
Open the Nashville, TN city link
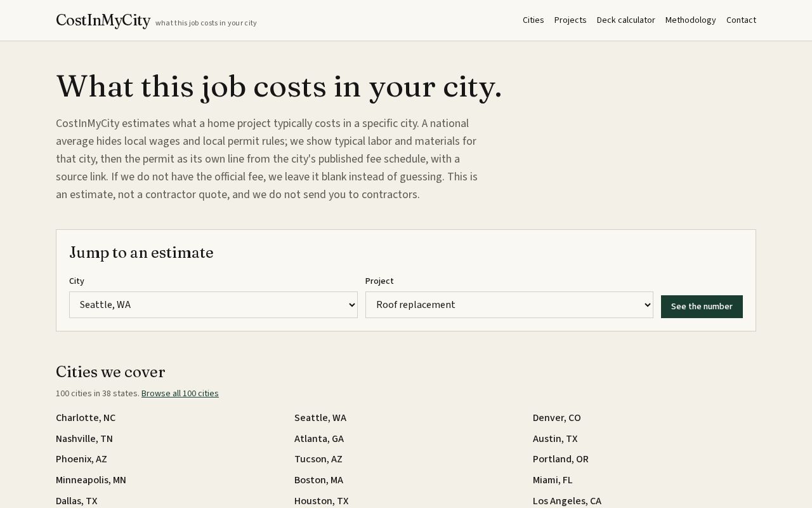(84, 439)
